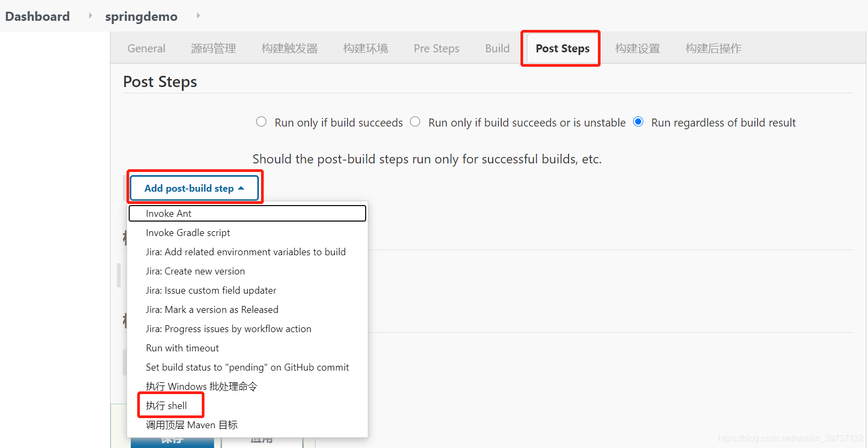Pick Jira: Mark a version as Released

pyautogui.click(x=247, y=310)
